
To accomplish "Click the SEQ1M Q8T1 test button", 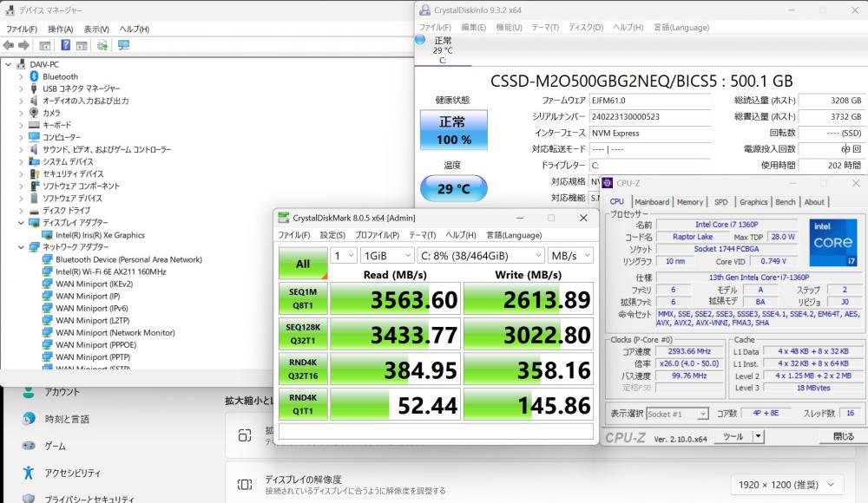I will pyautogui.click(x=303, y=299).
